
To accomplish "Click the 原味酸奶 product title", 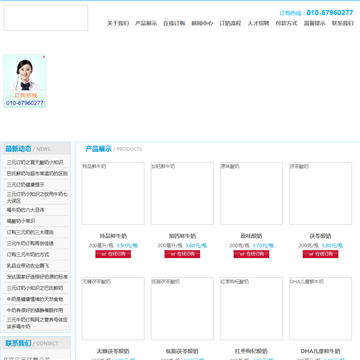I will point(251,236).
